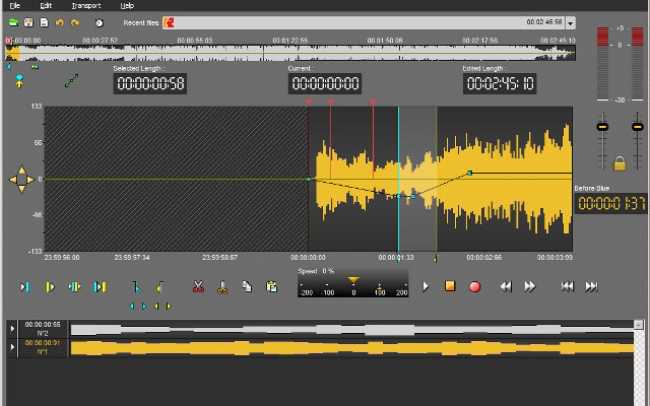Select the Nº2 segment row label

pos(43,328)
